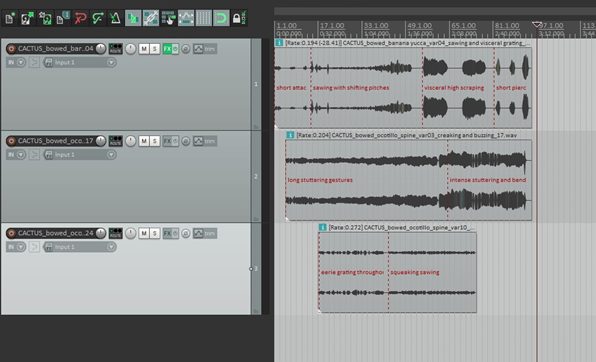Expand IN arrow on CACTUS_bowed_oco..24 track
Image resolution: width=596 pixels, height=362 pixels.
(21, 247)
